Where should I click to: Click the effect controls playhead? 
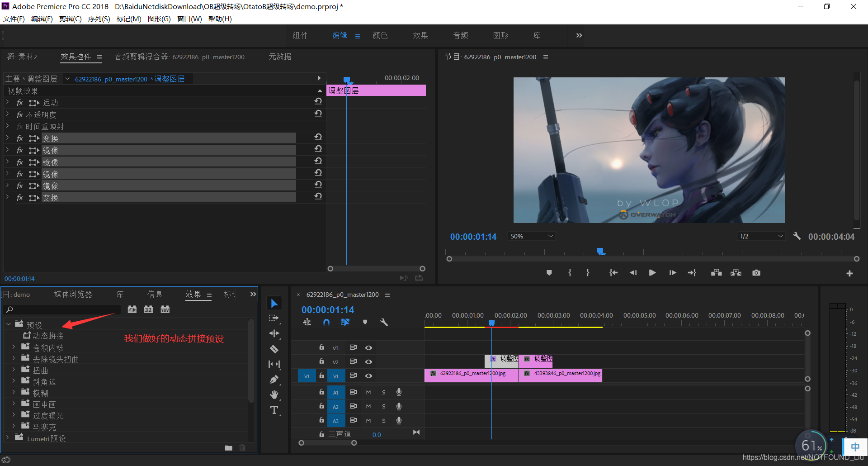[x=347, y=80]
